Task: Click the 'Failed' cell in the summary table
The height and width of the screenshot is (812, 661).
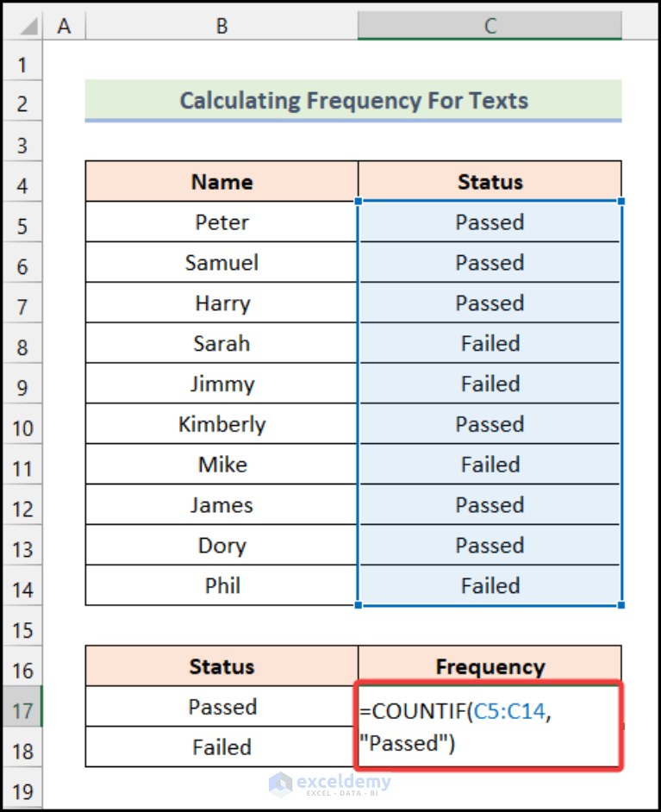Action: pos(221,746)
